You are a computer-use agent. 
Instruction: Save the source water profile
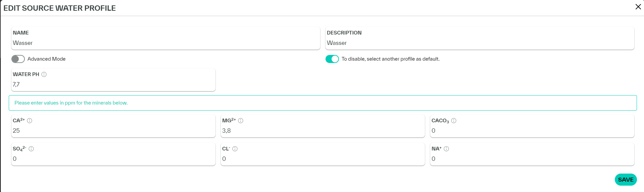[626, 180]
